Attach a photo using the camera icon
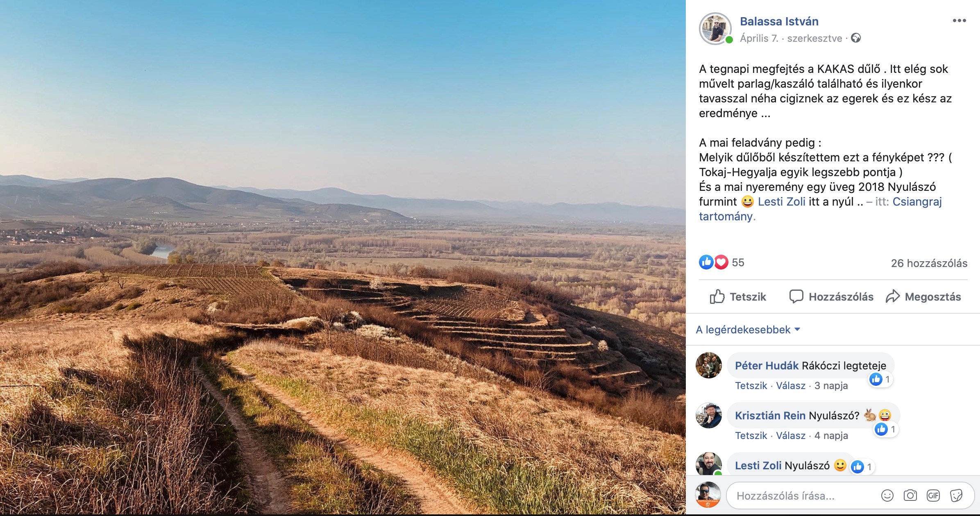 coord(910,496)
